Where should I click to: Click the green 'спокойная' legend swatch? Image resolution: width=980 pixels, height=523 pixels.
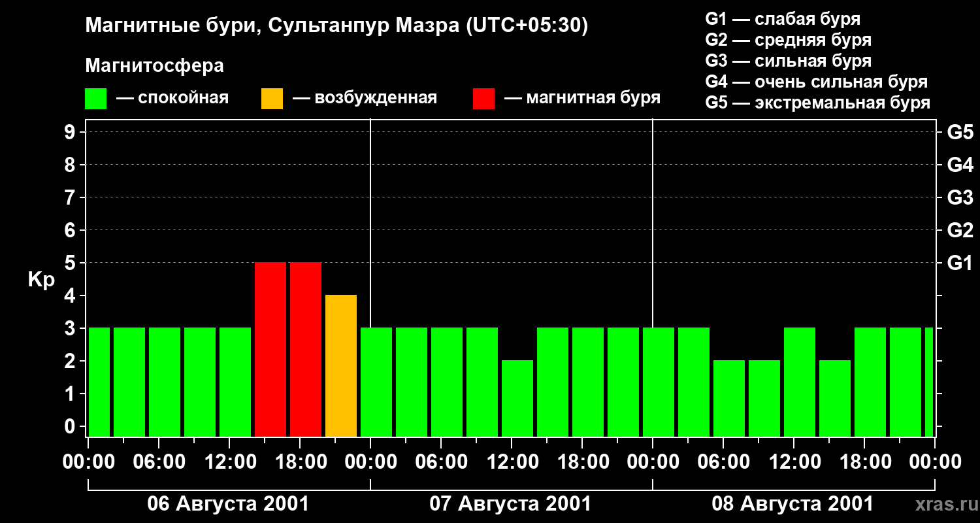pos(96,99)
